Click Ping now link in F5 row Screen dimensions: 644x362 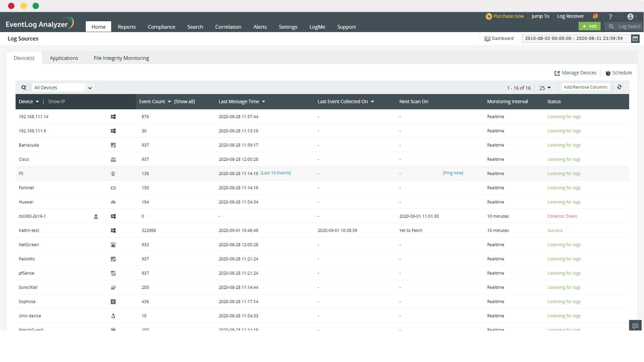pyautogui.click(x=453, y=173)
